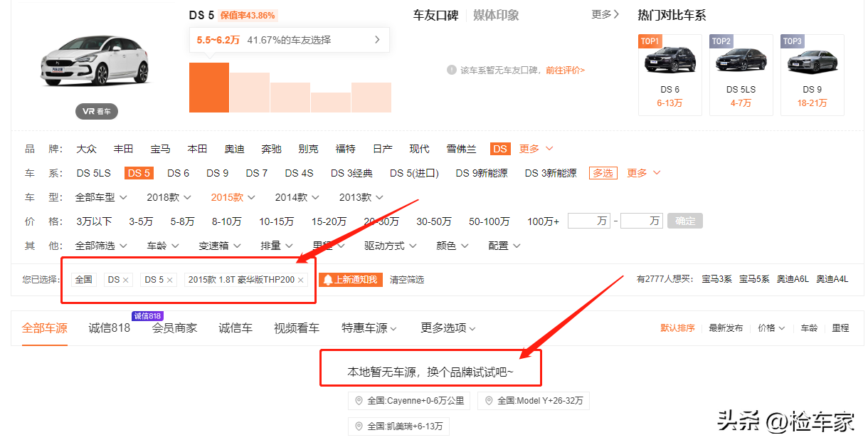Remove the DS 5 filter tag
868x445 pixels.
click(x=169, y=281)
